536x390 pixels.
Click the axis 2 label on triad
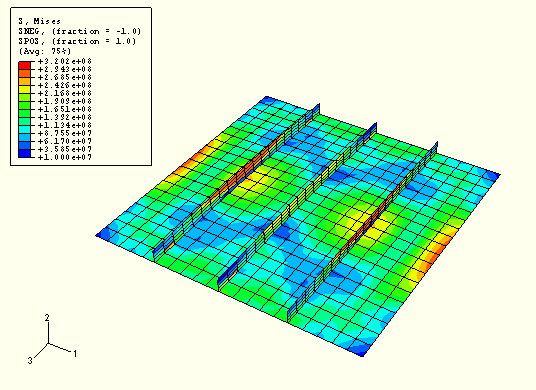click(47, 318)
